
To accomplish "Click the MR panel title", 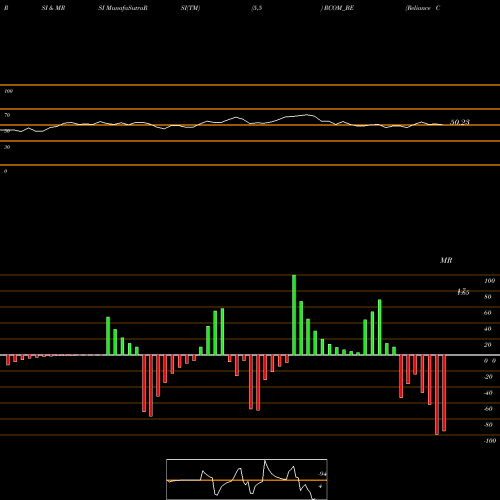I will pyautogui.click(x=446, y=260).
